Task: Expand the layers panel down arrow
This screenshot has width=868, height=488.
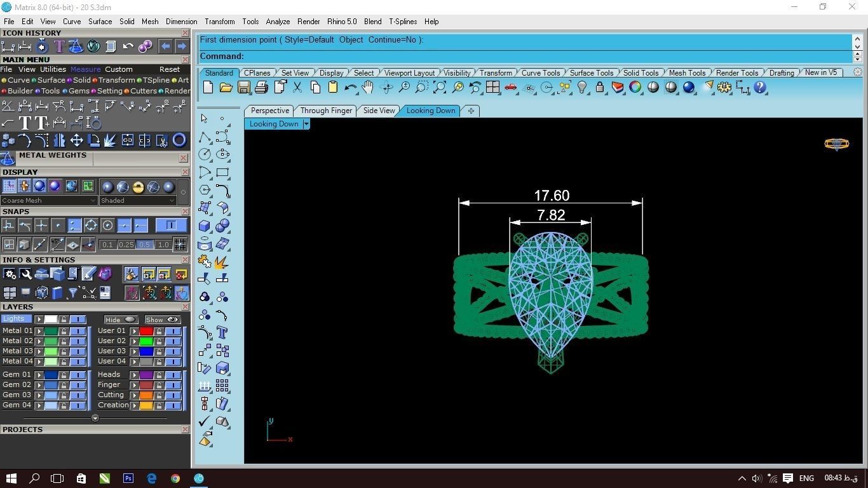Action: [x=95, y=418]
